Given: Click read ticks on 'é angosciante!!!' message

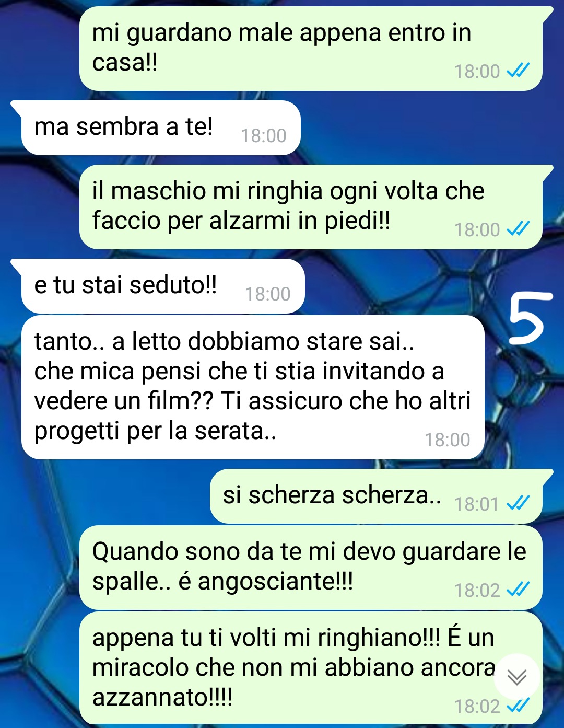Looking at the screenshot, I should [519, 590].
